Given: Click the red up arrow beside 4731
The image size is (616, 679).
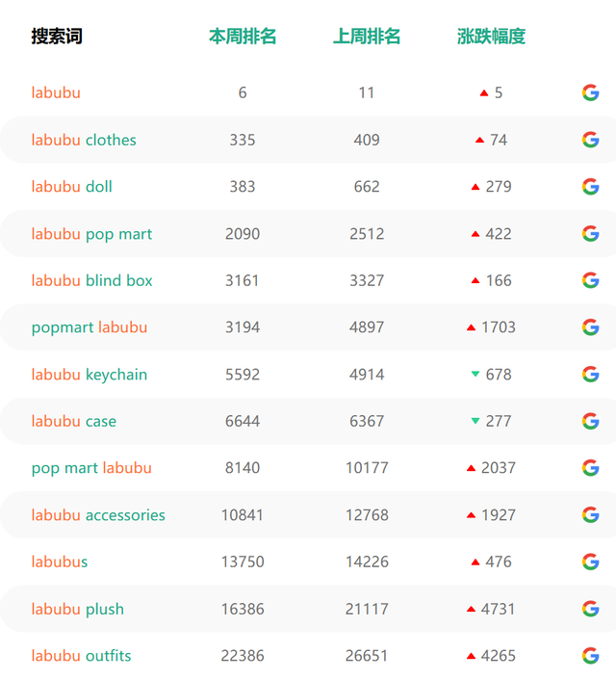Looking at the screenshot, I should pyautogui.click(x=472, y=610).
